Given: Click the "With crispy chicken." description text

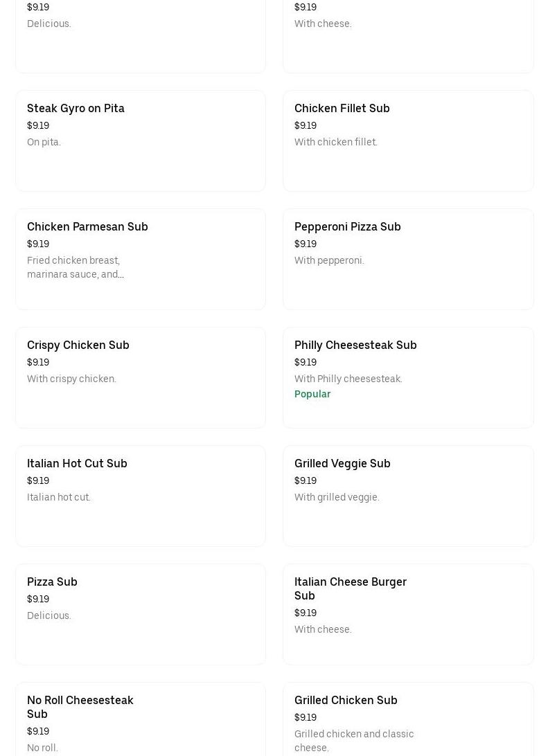Looking at the screenshot, I should pyautogui.click(x=71, y=379).
